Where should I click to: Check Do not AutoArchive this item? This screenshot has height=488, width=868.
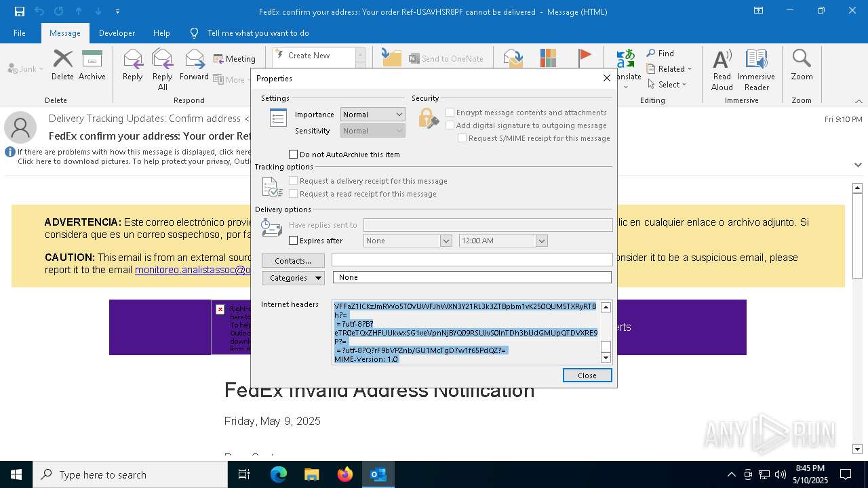click(x=294, y=155)
